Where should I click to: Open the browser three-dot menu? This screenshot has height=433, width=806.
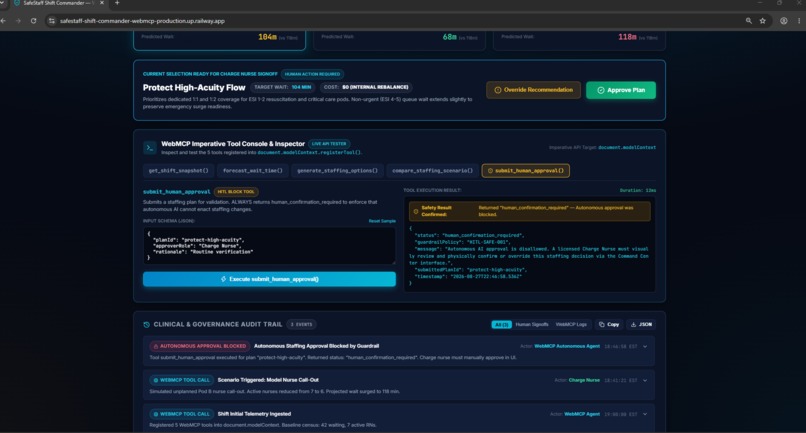799,21
